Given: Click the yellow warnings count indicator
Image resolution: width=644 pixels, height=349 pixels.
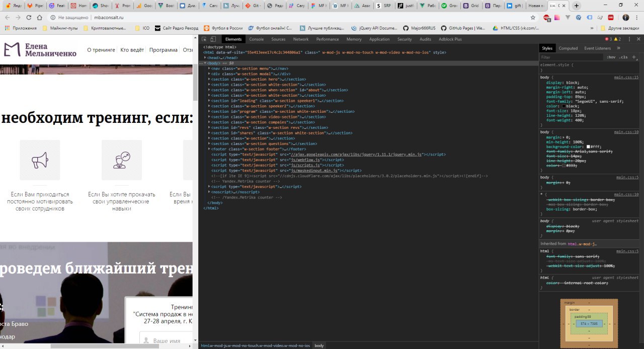Looking at the screenshot, I should point(617,39).
